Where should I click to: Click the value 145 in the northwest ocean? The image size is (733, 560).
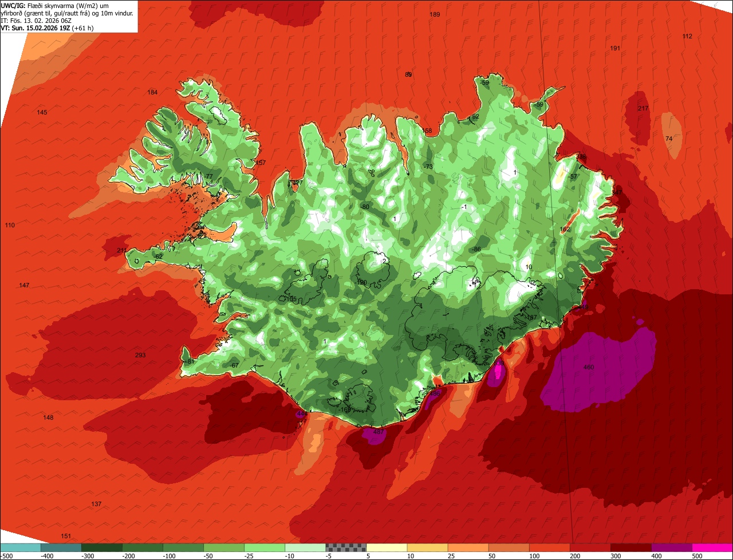coord(42,112)
